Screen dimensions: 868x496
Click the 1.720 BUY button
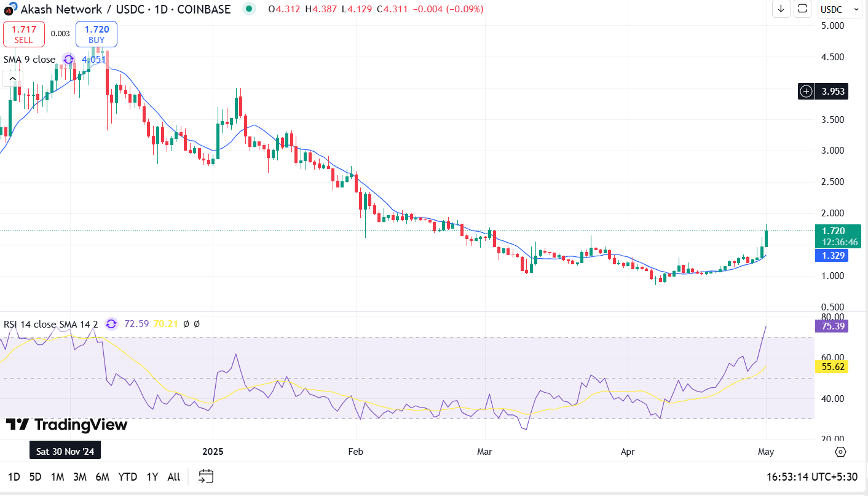[x=97, y=34]
